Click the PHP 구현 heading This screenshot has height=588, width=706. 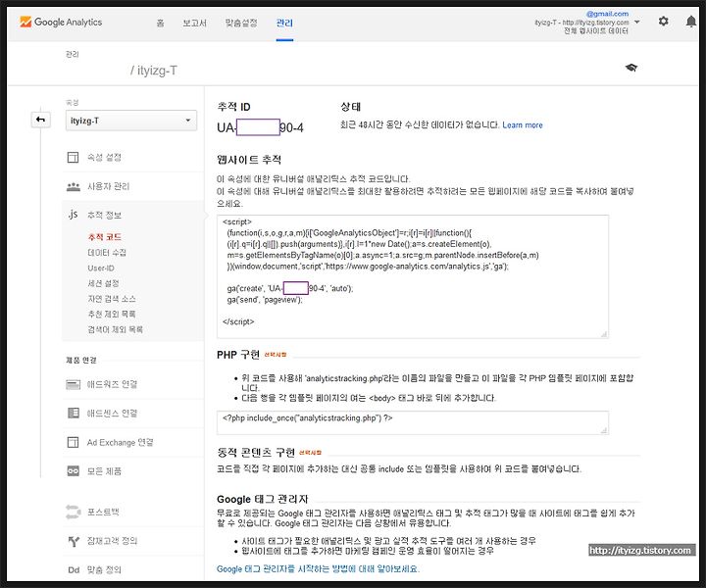(238, 355)
